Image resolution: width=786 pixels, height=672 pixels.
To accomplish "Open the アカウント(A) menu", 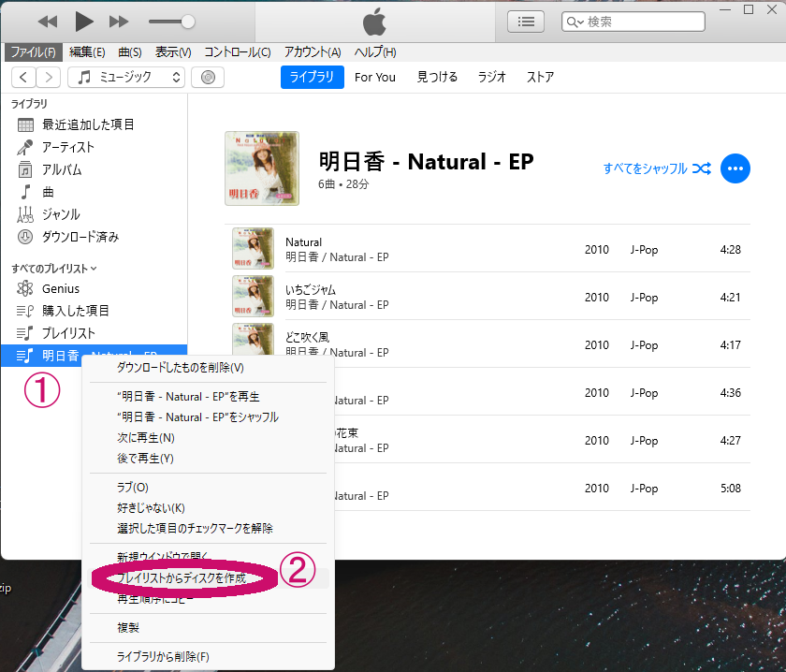I will point(313,52).
